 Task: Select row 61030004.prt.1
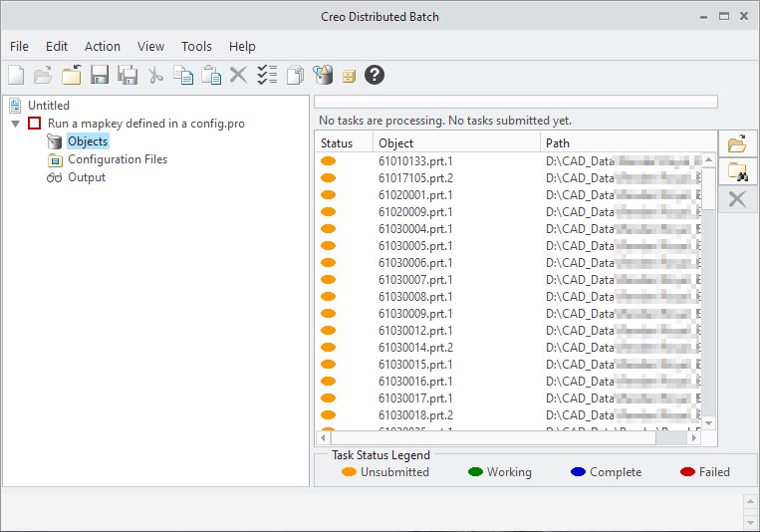(x=508, y=229)
